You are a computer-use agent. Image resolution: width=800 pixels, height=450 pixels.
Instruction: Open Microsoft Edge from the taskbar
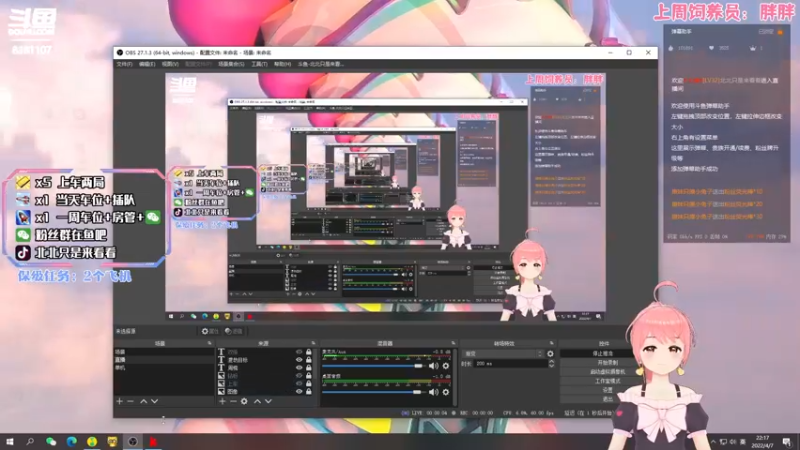pyautogui.click(x=71, y=441)
